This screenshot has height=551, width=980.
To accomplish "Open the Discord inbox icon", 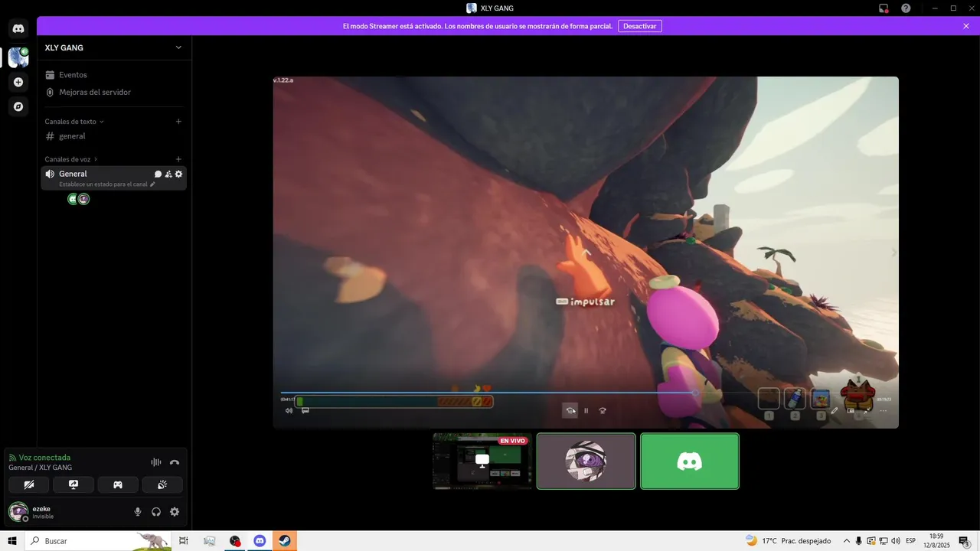I will pos(884,8).
